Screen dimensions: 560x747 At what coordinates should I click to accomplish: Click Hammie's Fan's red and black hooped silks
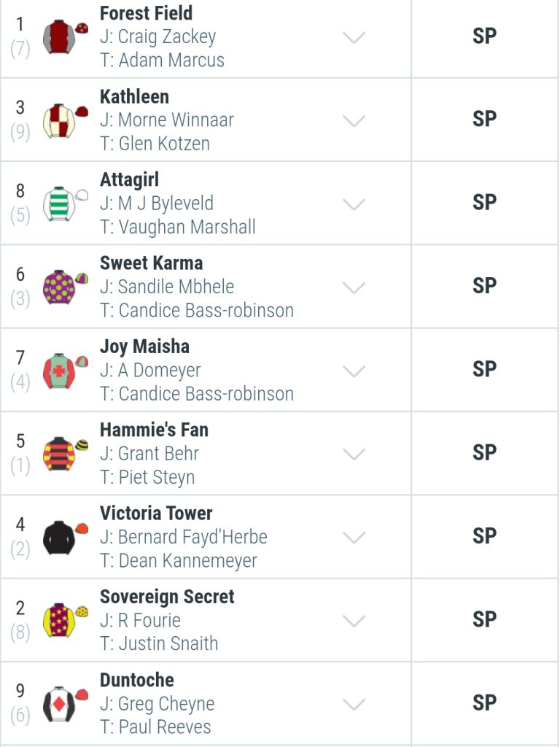[65, 454]
